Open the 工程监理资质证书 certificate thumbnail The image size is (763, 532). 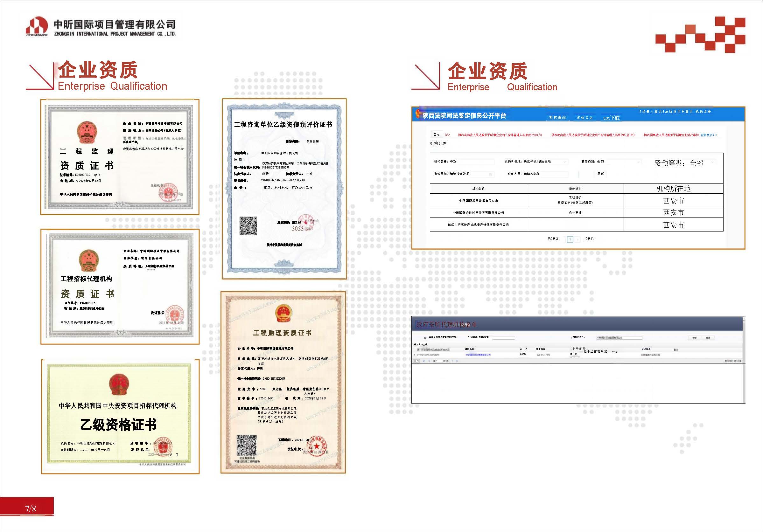click(120, 157)
